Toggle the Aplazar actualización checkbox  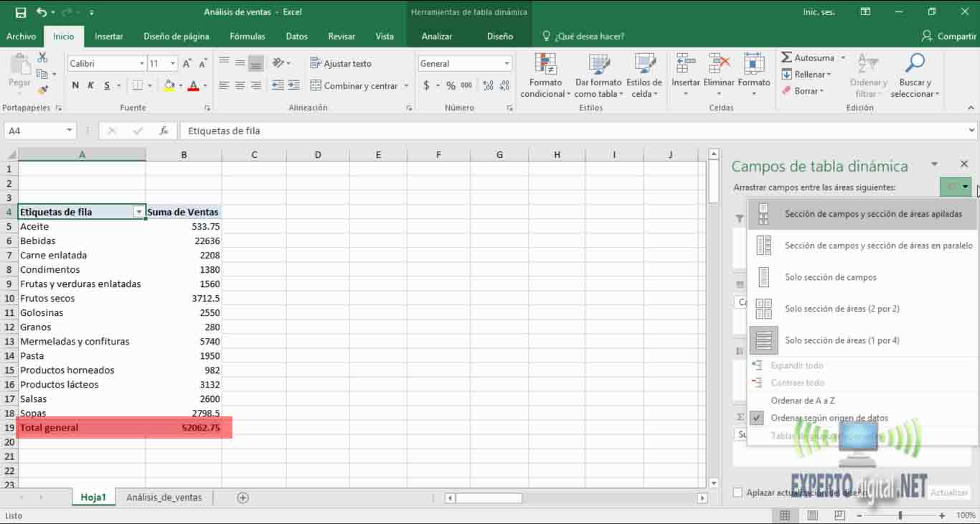(x=738, y=492)
